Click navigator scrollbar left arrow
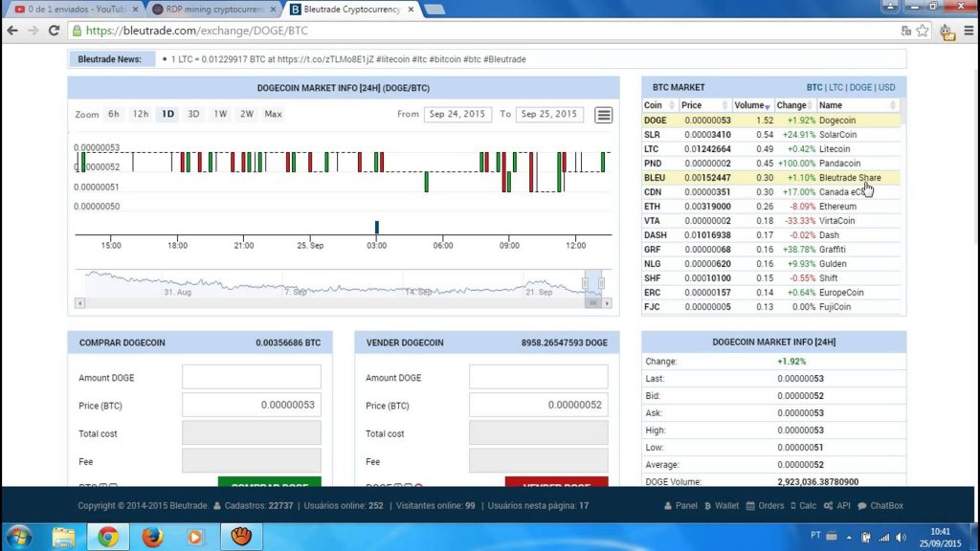 tap(80, 303)
